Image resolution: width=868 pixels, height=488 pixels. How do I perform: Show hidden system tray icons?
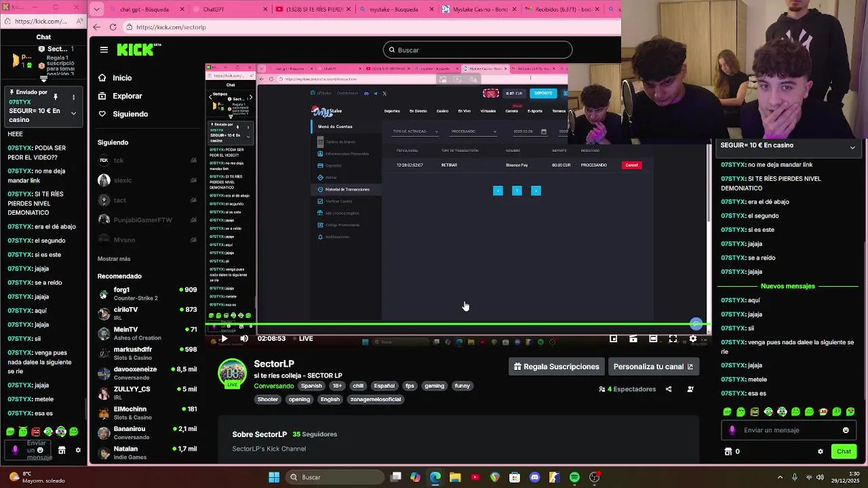(x=780, y=477)
